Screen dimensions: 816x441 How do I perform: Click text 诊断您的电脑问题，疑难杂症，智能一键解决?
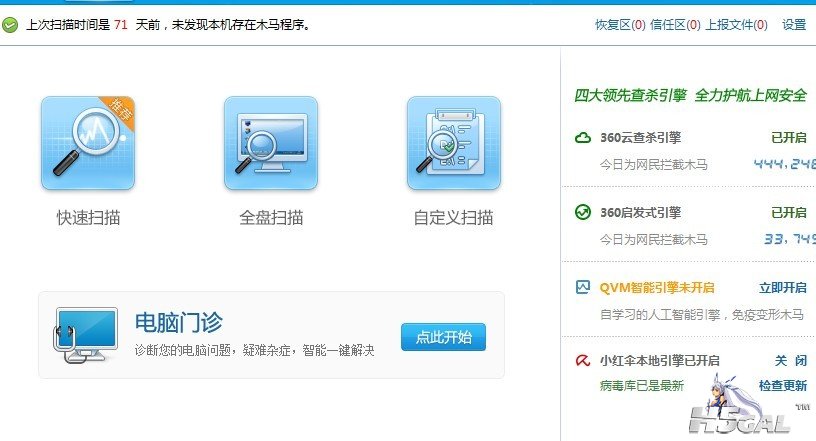254,350
